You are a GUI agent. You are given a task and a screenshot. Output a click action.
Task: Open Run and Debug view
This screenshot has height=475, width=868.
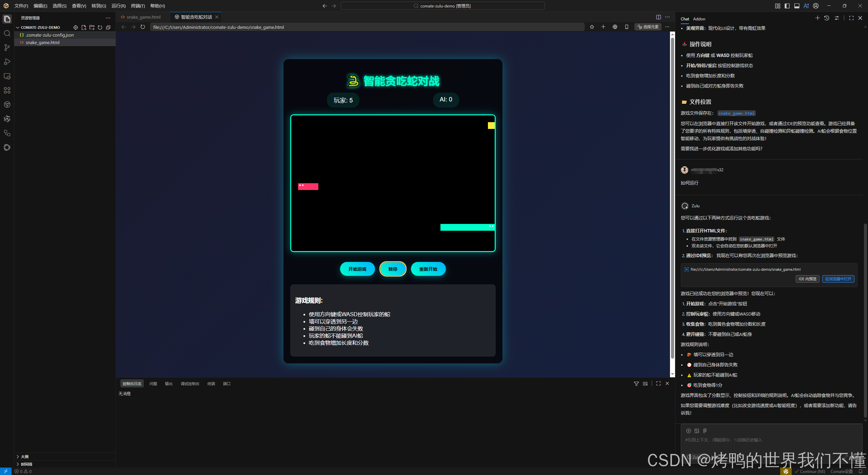click(7, 62)
